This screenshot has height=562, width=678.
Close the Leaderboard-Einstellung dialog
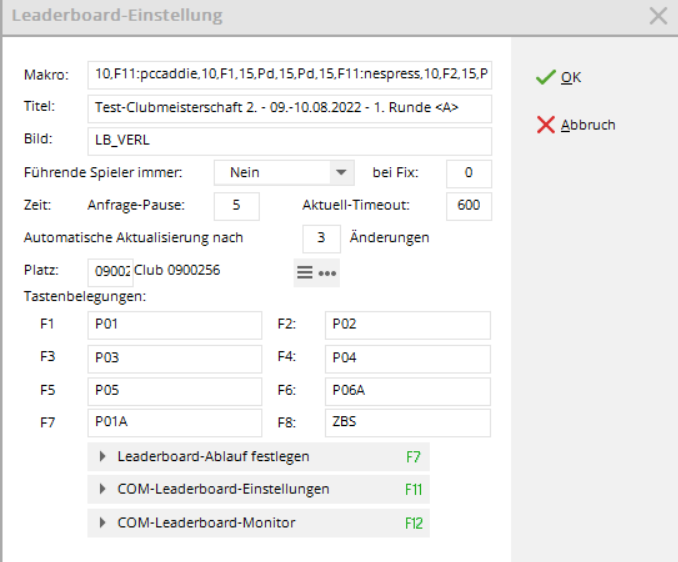658,16
